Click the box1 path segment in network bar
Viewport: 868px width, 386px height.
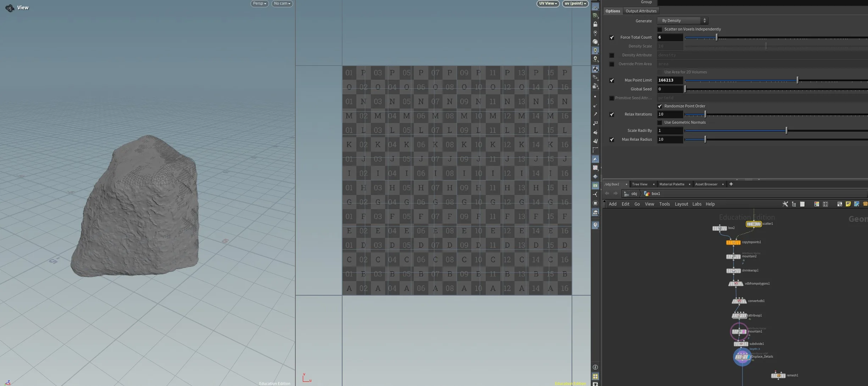(652, 194)
